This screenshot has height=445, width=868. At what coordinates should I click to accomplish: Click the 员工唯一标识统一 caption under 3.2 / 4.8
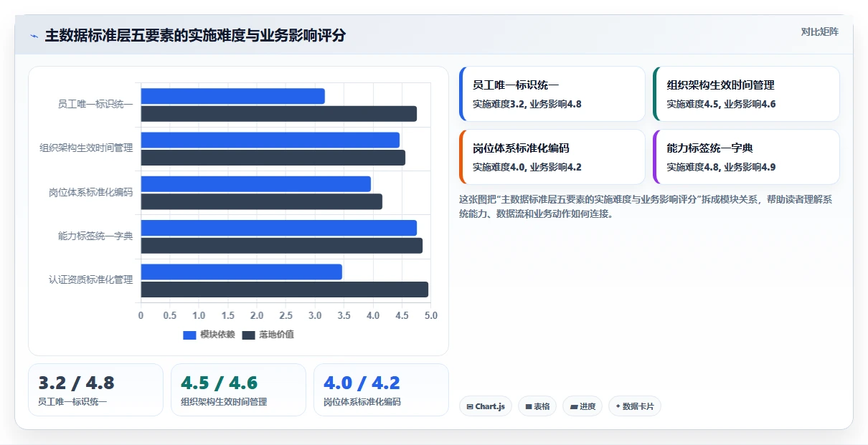[x=72, y=402]
